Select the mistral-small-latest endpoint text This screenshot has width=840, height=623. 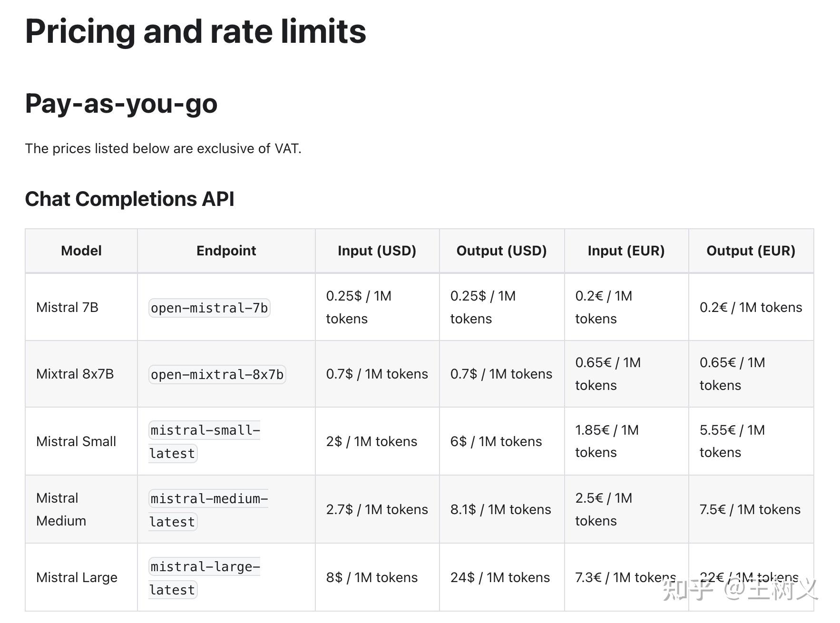[x=205, y=442]
